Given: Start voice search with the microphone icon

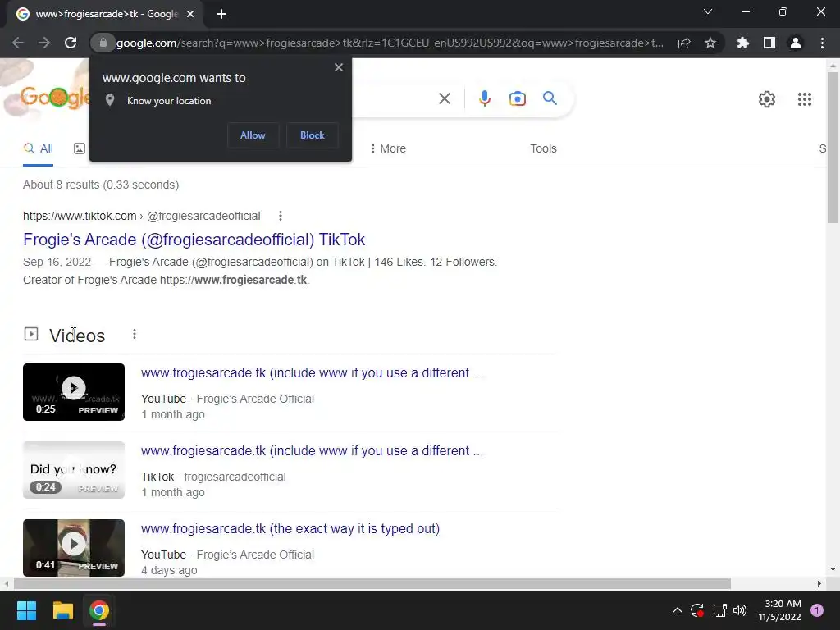Looking at the screenshot, I should [x=485, y=98].
